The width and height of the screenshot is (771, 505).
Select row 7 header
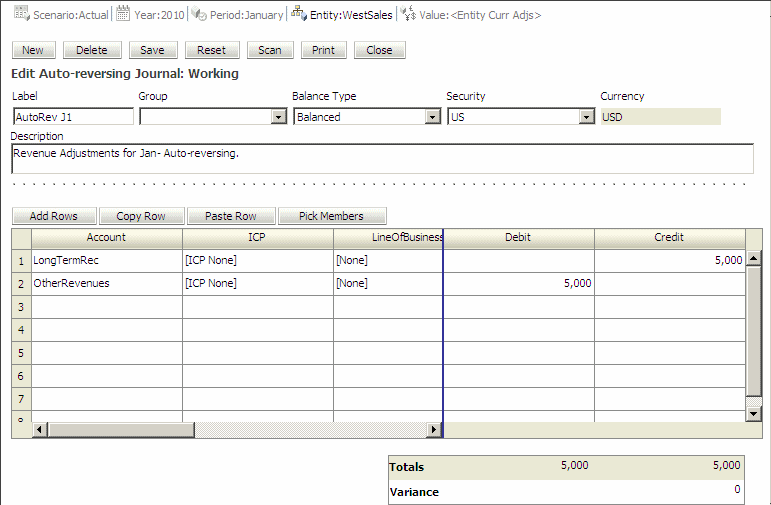pos(21,399)
